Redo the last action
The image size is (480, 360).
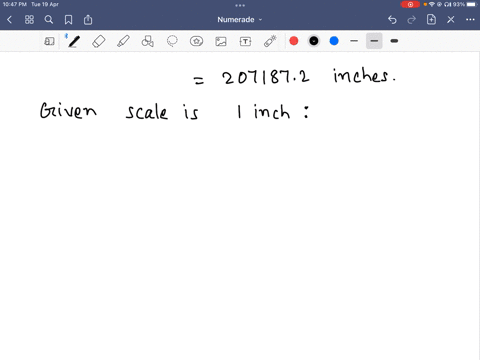coord(412,20)
